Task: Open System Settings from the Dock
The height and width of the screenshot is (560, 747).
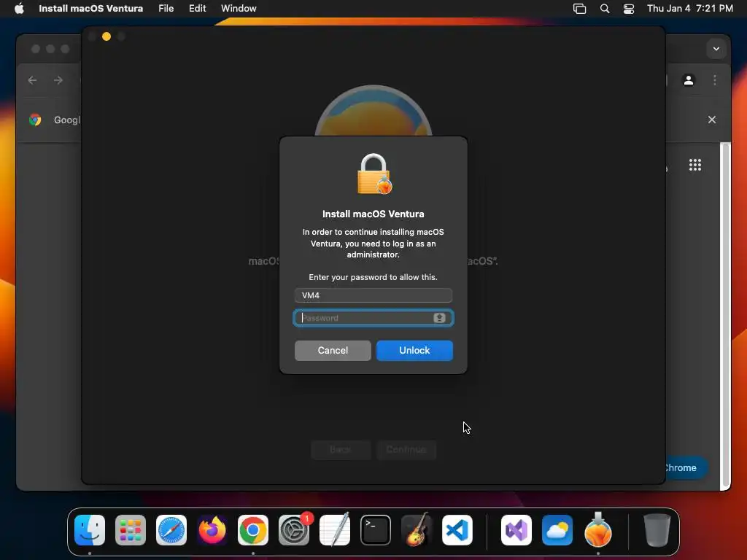Action: point(294,529)
